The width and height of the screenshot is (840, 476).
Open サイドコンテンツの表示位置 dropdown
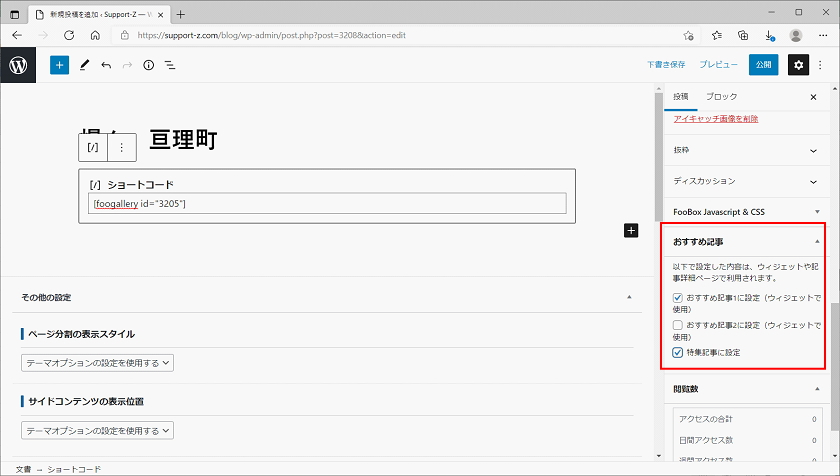[x=97, y=431]
